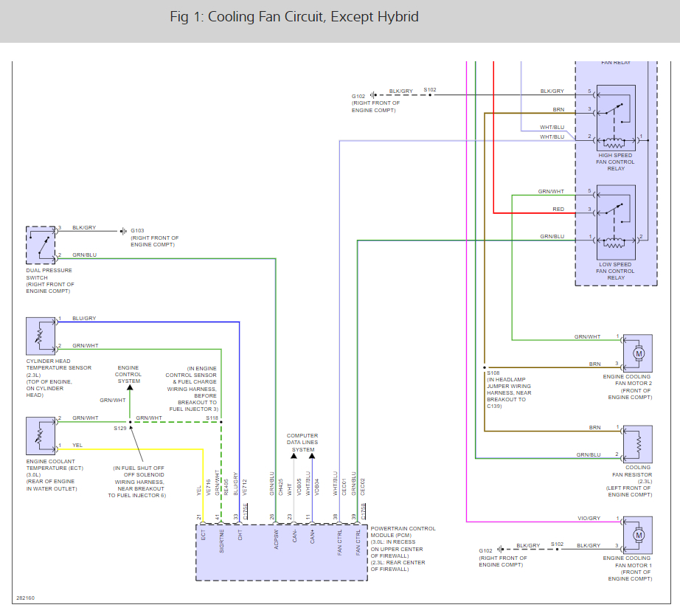Screen dimensions: 680x616
Task: Click the 'COOLING FAN RESISTOR' label
Action: pos(632,471)
